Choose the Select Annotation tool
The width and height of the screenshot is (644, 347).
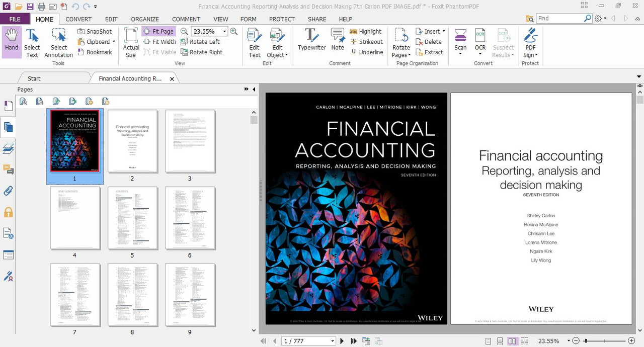(x=58, y=42)
